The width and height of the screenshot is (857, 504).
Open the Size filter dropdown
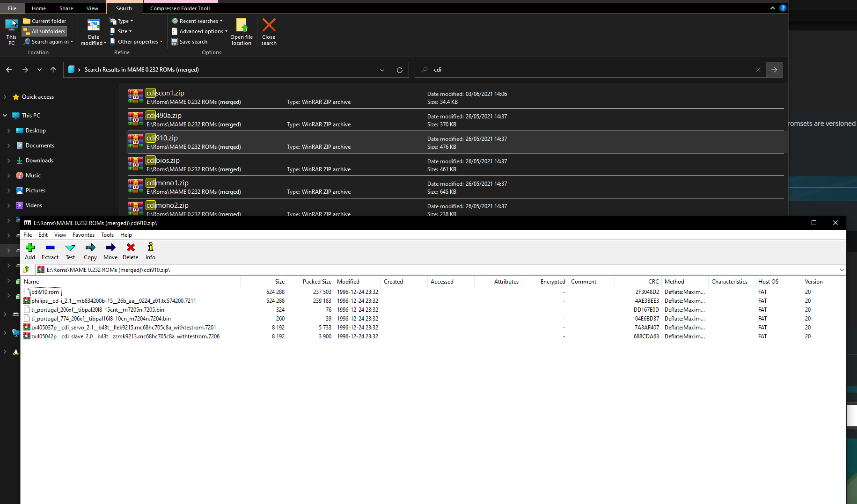click(x=121, y=31)
